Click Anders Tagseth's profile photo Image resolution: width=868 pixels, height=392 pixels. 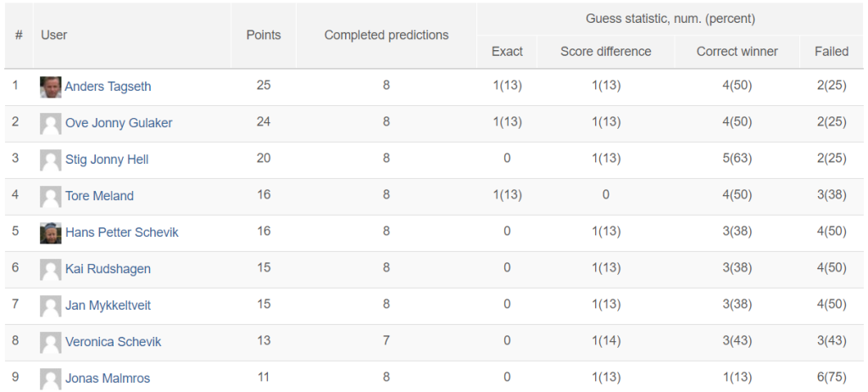click(50, 87)
